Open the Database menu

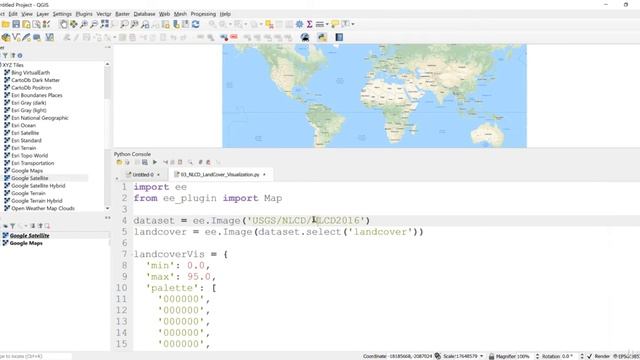click(144, 14)
